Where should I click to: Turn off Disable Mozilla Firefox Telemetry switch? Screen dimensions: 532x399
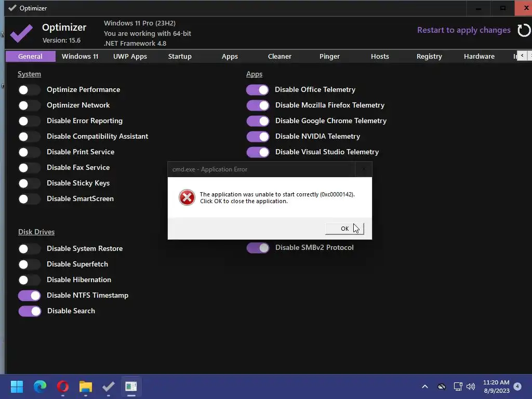pyautogui.click(x=258, y=105)
